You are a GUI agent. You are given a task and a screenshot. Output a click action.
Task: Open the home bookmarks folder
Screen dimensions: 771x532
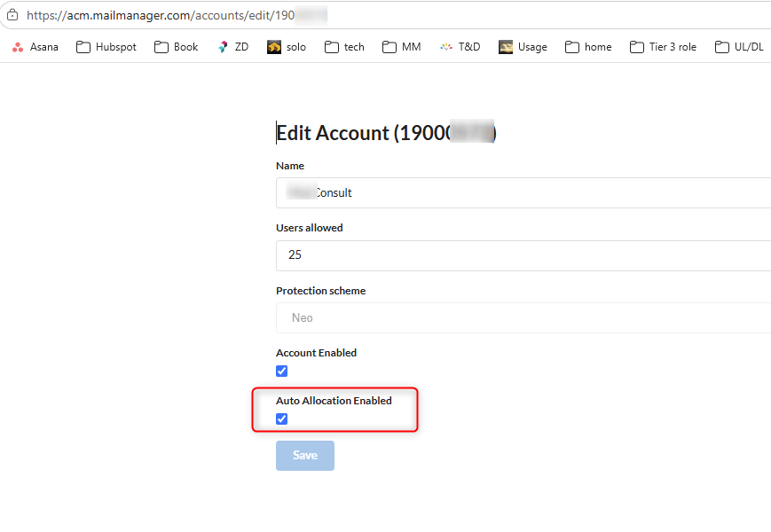(x=588, y=47)
